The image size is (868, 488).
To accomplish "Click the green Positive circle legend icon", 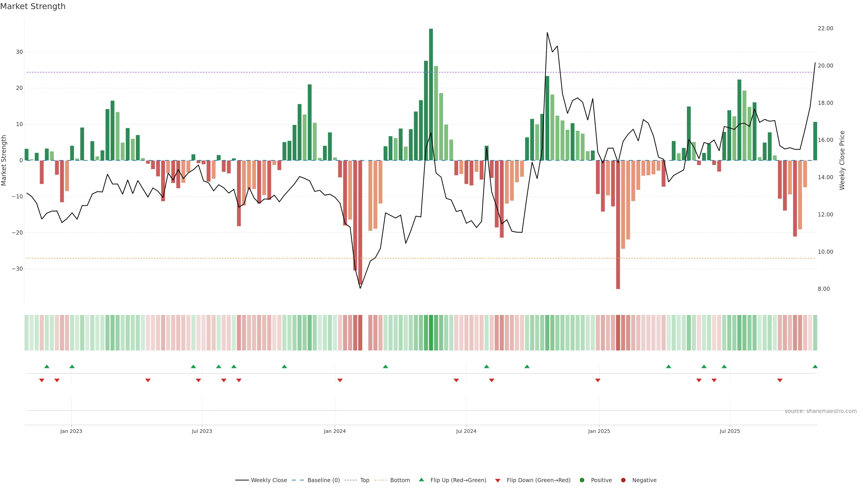I will click(582, 480).
